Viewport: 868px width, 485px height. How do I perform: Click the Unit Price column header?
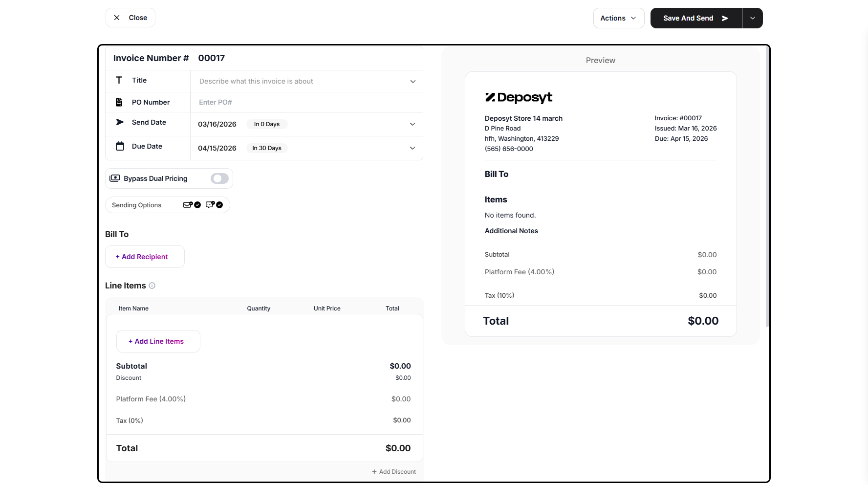coord(327,309)
